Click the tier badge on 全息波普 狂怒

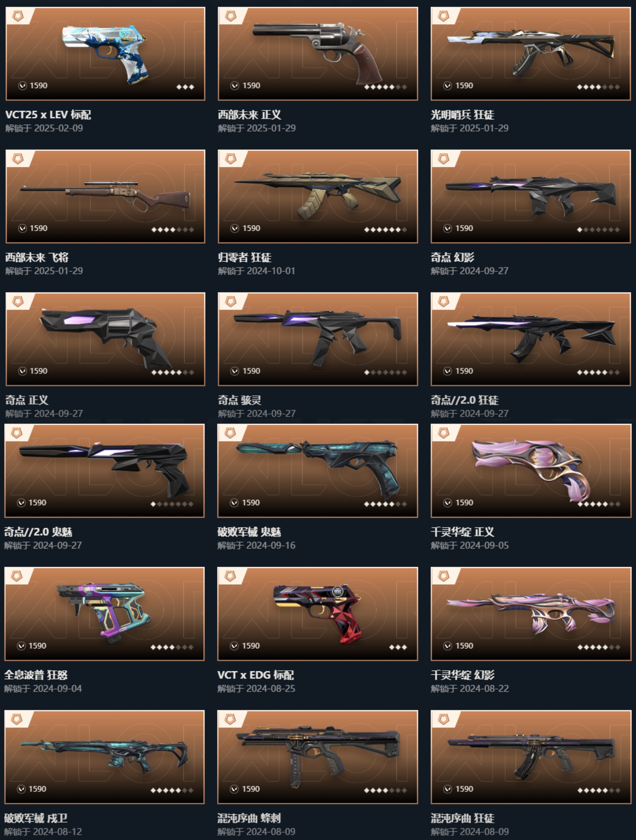pyautogui.click(x=17, y=576)
